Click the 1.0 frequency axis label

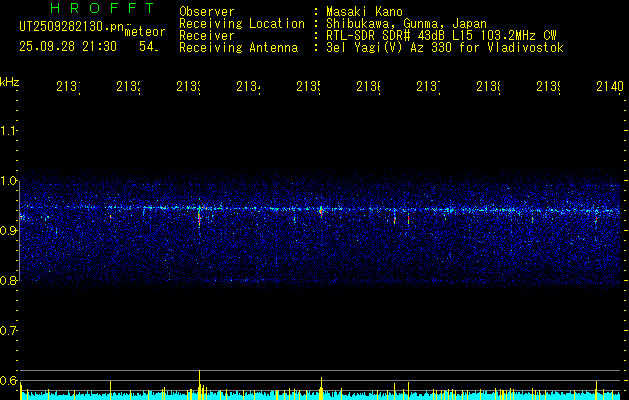(x=8, y=181)
